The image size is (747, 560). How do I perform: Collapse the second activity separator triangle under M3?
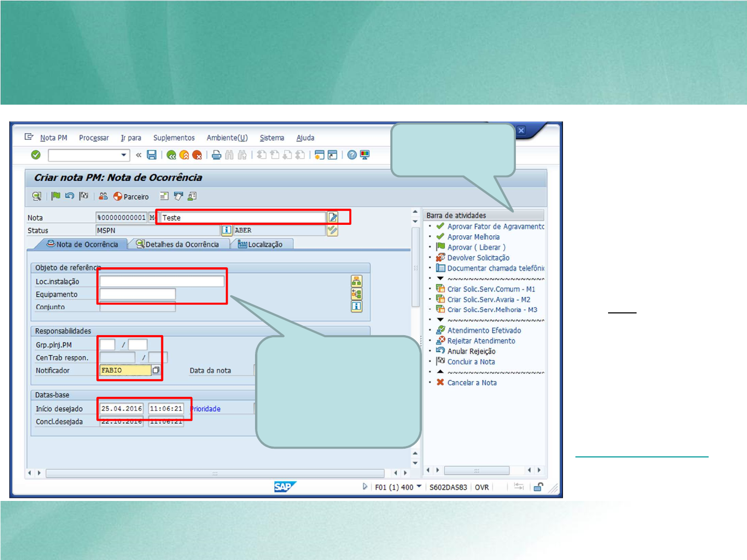(440, 320)
